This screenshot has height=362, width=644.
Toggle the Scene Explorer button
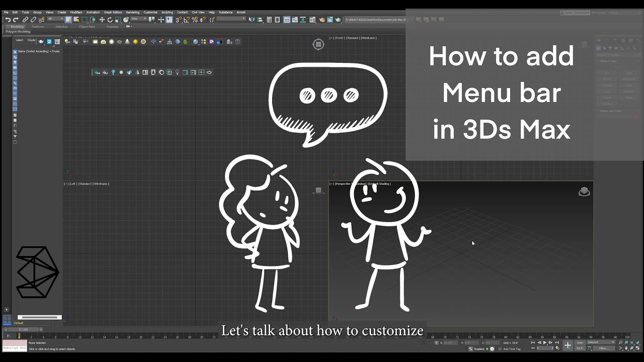point(269,19)
